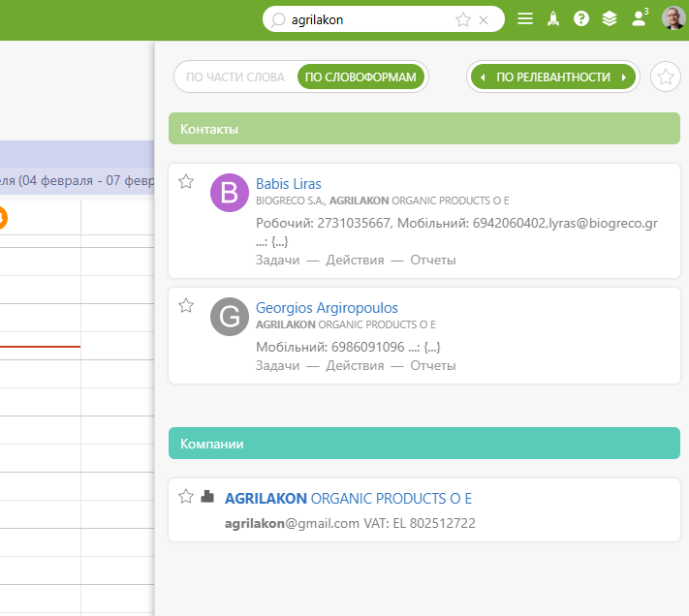Open user notifications icon with badge 3

tap(640, 17)
